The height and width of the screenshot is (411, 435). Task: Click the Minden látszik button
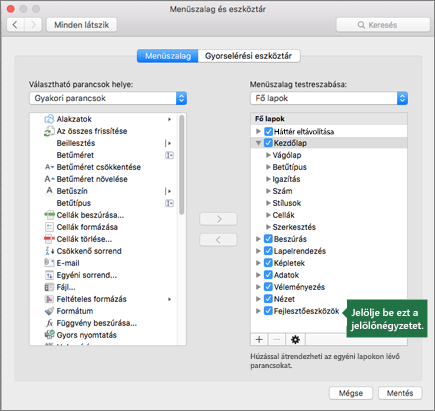(x=82, y=25)
